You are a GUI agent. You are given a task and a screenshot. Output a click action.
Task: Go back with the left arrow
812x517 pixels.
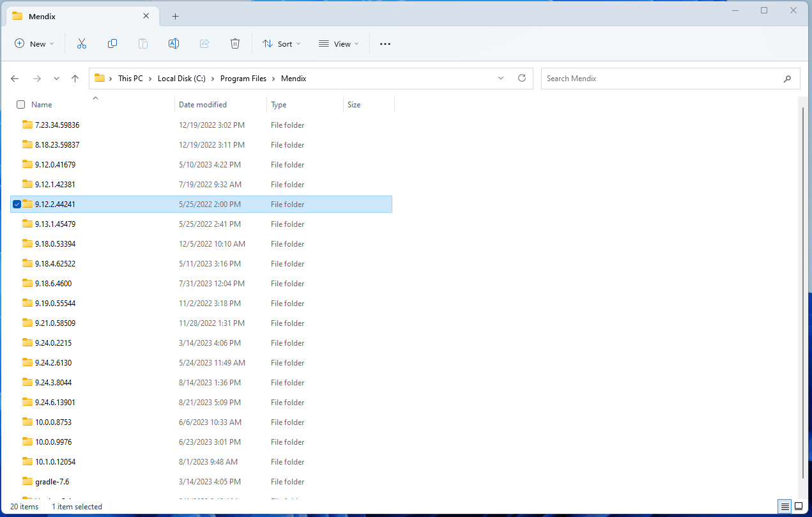pyautogui.click(x=15, y=79)
